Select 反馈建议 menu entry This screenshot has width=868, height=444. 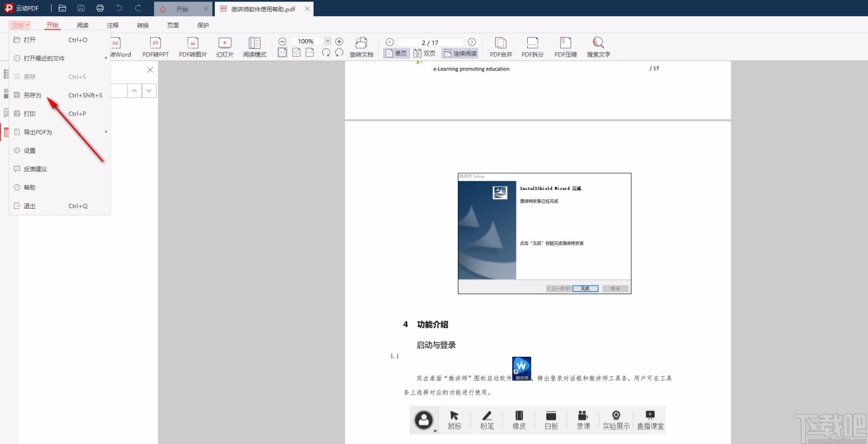click(x=60, y=169)
